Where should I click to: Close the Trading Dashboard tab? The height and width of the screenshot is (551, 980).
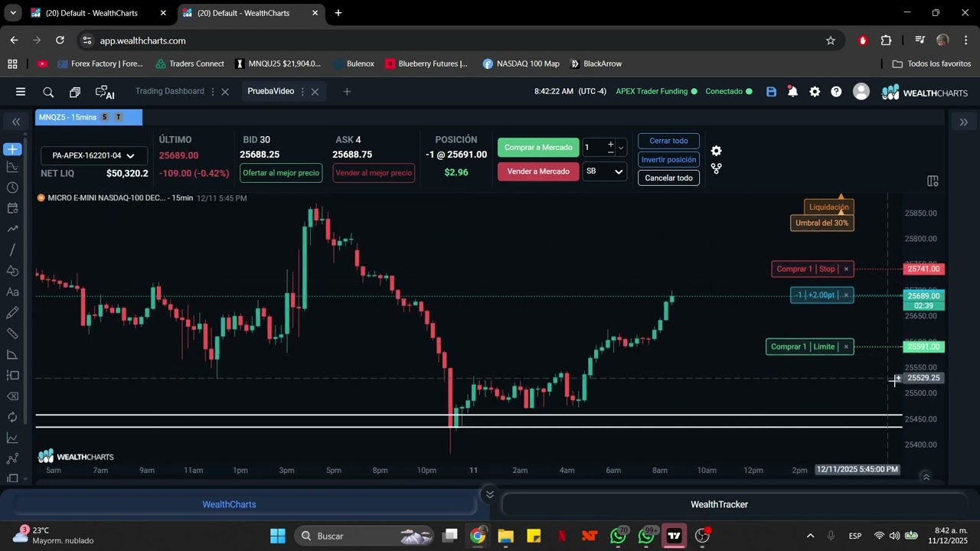(x=225, y=92)
